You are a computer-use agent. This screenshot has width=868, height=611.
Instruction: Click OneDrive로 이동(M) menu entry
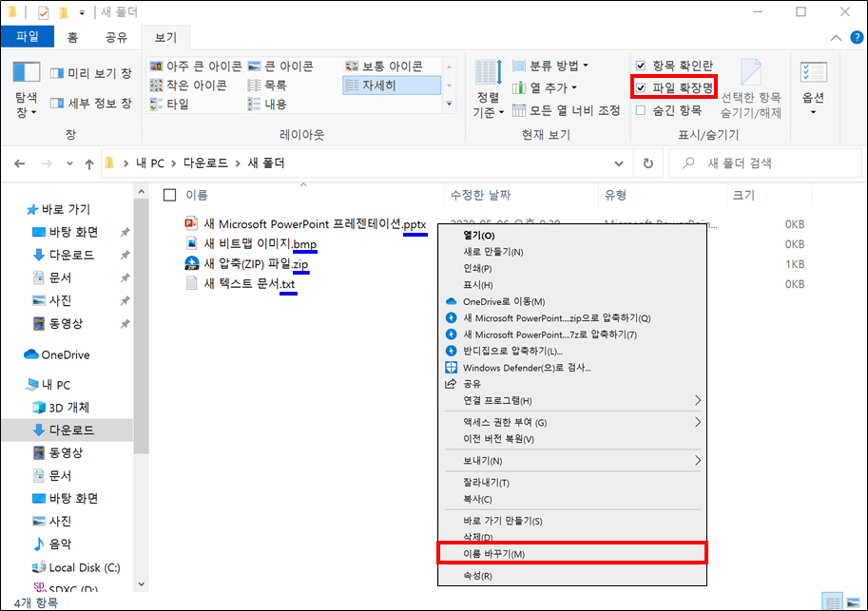[x=572, y=301]
